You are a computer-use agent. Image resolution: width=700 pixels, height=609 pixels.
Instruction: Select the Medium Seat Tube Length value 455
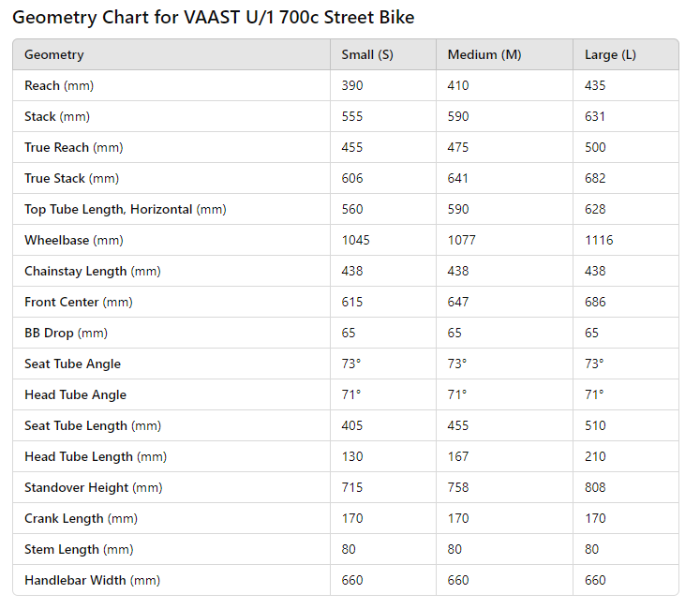(458, 425)
